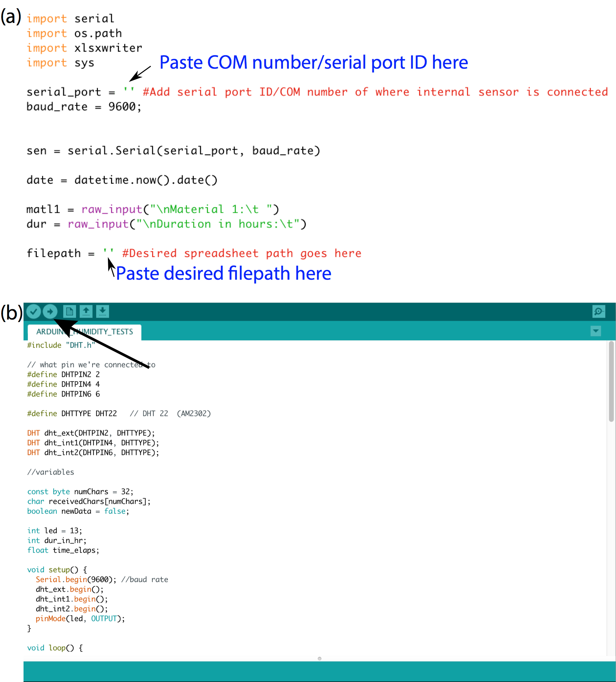Click the Serial.begin(9600) line
Image resolution: width=616 pixels, height=682 pixels.
pyautogui.click(x=76, y=579)
